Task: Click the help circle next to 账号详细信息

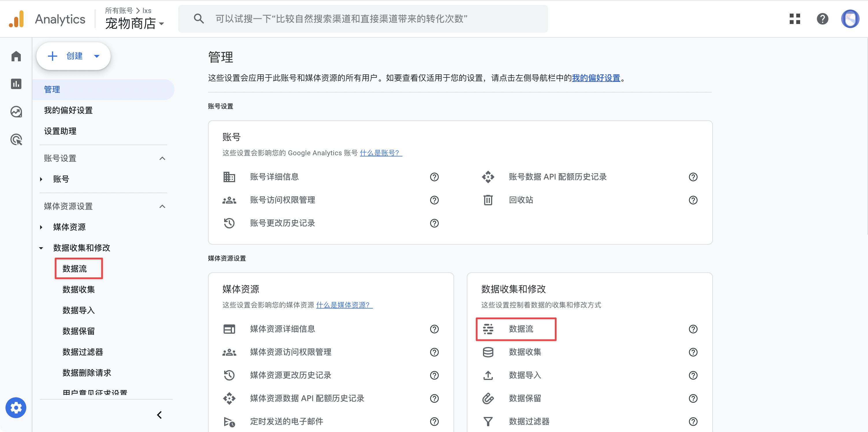Action: (434, 177)
